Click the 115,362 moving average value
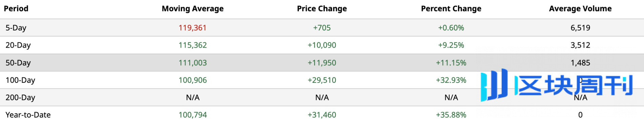 pyautogui.click(x=192, y=45)
